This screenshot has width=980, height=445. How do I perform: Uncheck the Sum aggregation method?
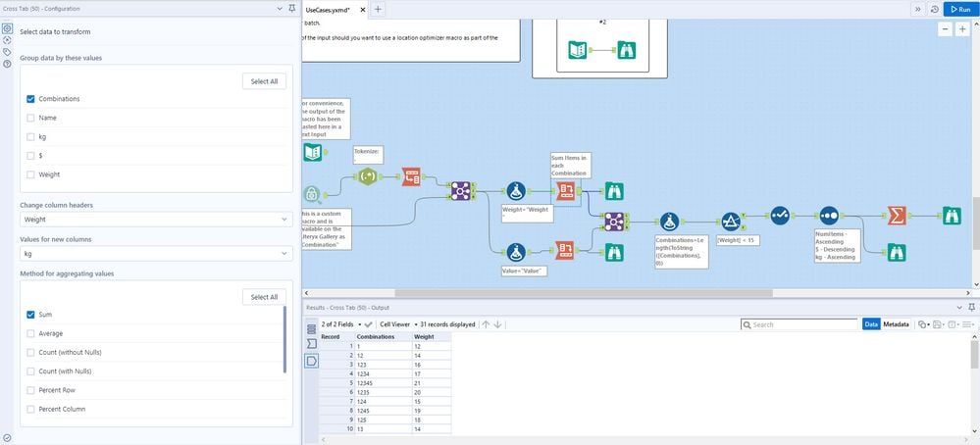[30, 315]
